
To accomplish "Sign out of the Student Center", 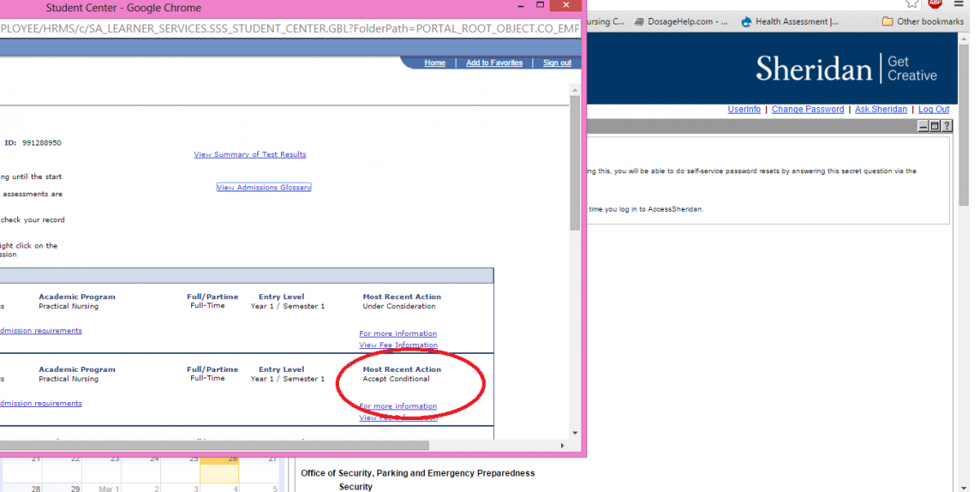I will tap(557, 63).
